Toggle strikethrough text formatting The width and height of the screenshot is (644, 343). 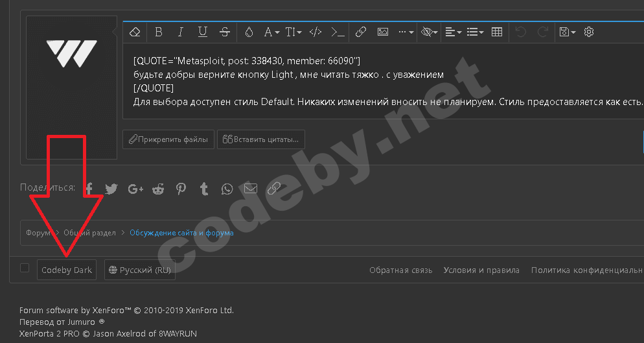click(x=224, y=32)
